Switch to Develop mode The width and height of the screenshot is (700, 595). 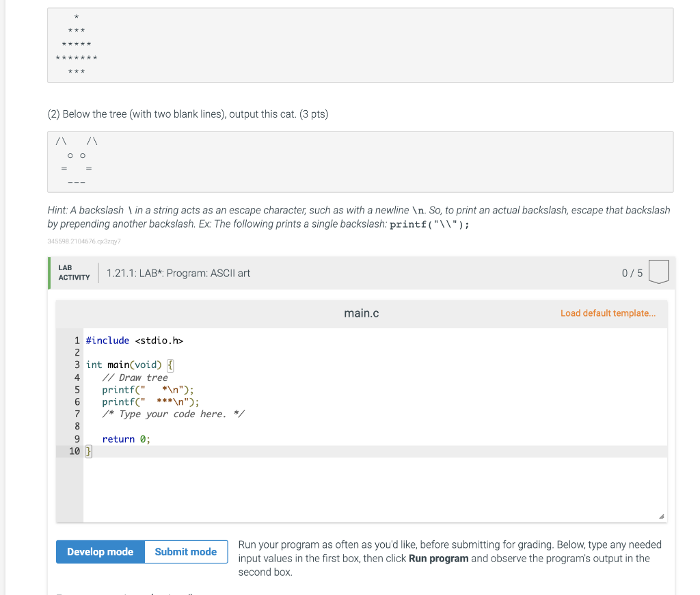click(x=100, y=552)
